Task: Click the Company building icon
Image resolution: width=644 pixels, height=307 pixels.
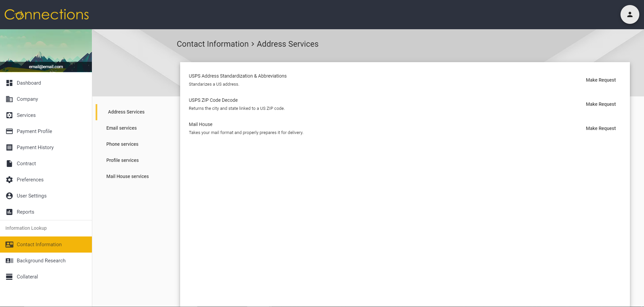Action: 9,99
